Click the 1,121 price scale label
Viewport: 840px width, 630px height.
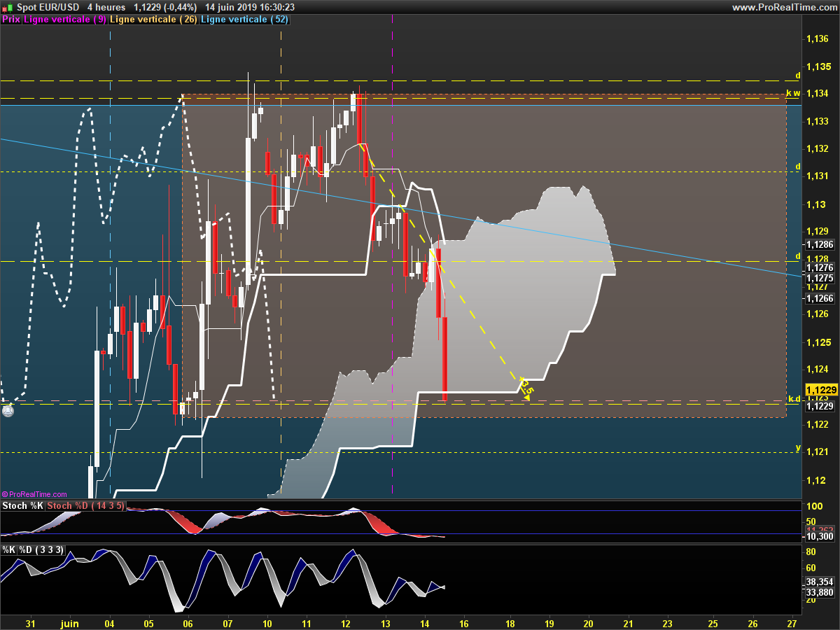[x=819, y=452]
